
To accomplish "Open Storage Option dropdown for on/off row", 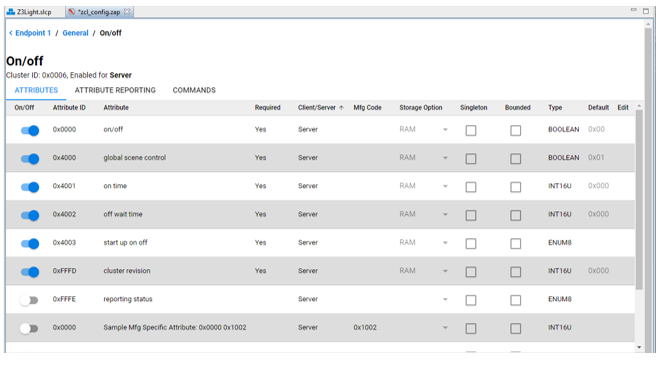I will [x=423, y=130].
